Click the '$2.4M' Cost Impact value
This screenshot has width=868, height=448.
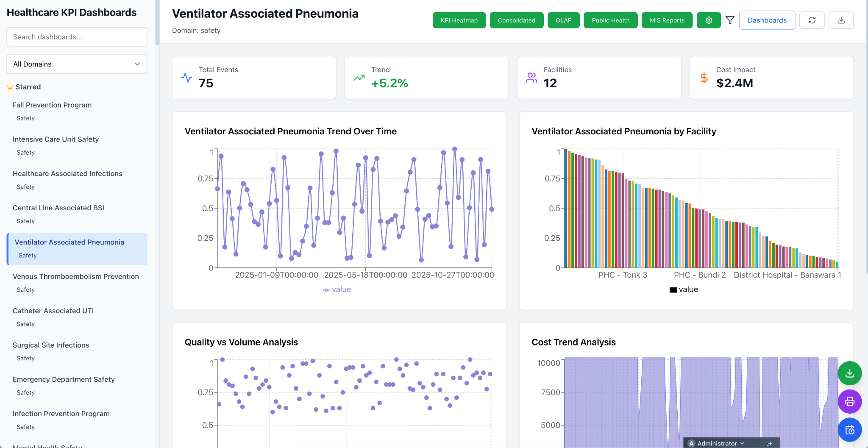pos(734,83)
